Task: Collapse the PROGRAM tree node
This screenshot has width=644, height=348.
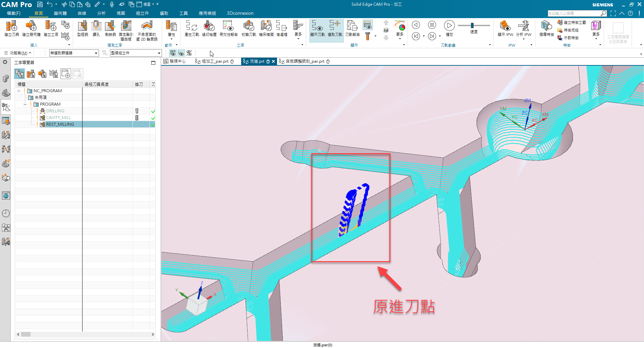Action: point(25,104)
